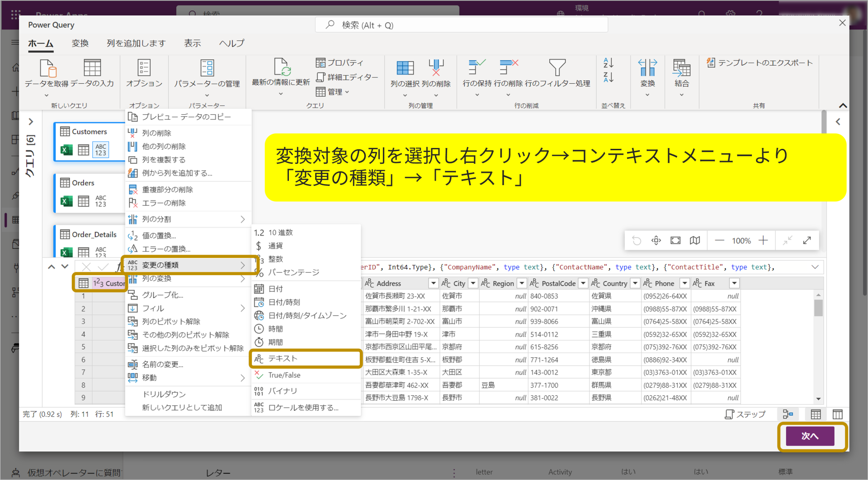This screenshot has width=868, height=480.
Task: Select テキスト data type
Action: [x=306, y=359]
